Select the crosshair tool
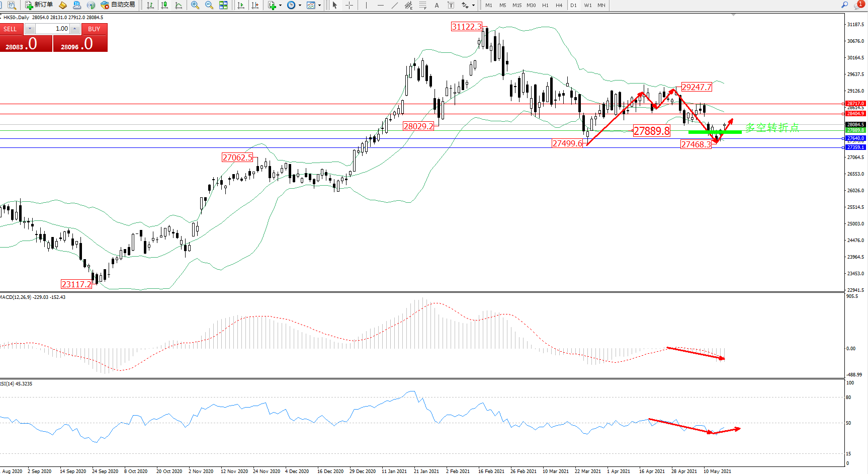This screenshot has height=474, width=868. [x=349, y=5]
